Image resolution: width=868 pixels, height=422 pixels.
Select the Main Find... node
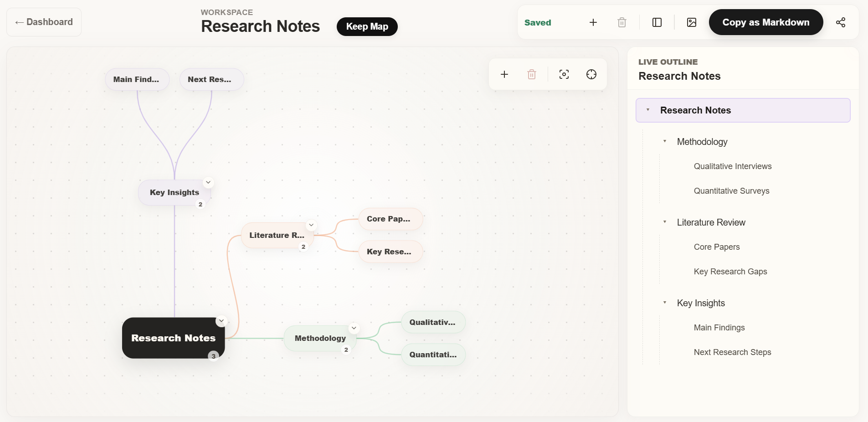137,79
